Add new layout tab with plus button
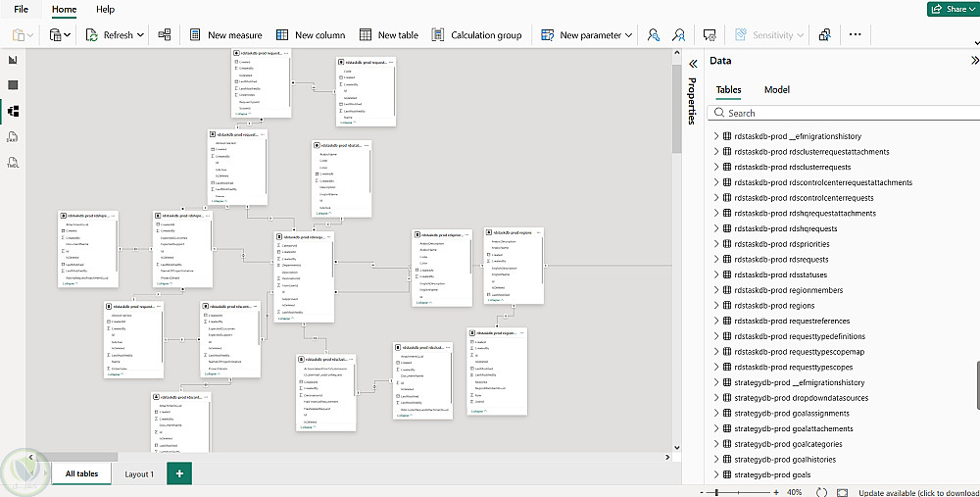 [179, 473]
